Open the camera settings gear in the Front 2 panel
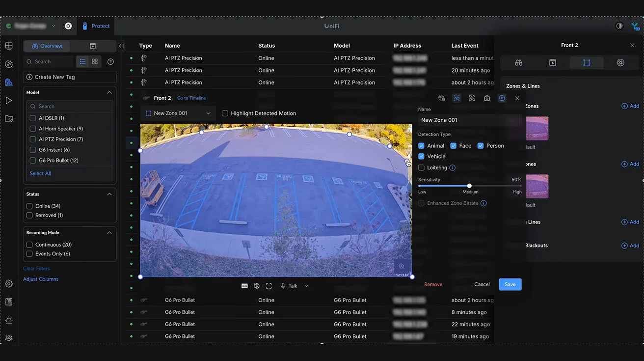 pos(620,63)
